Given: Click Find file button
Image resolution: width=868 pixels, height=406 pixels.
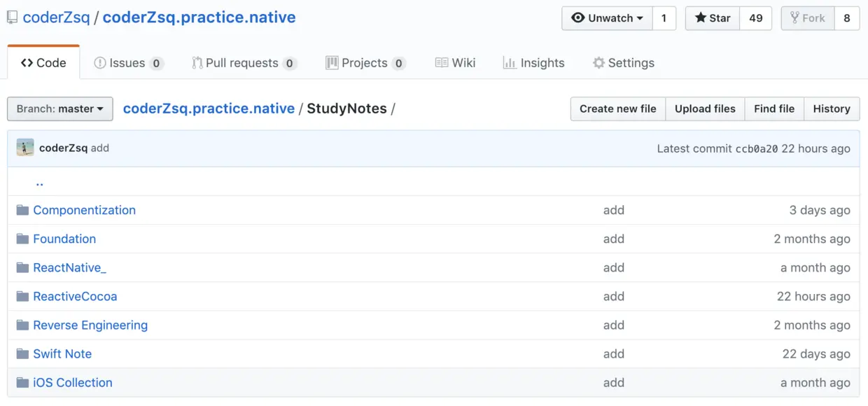Looking at the screenshot, I should (774, 108).
